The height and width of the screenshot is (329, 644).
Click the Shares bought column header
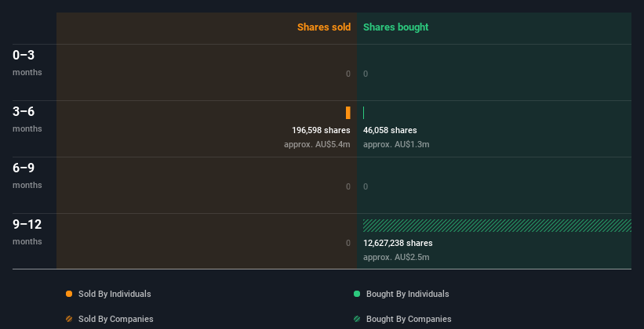pos(395,27)
